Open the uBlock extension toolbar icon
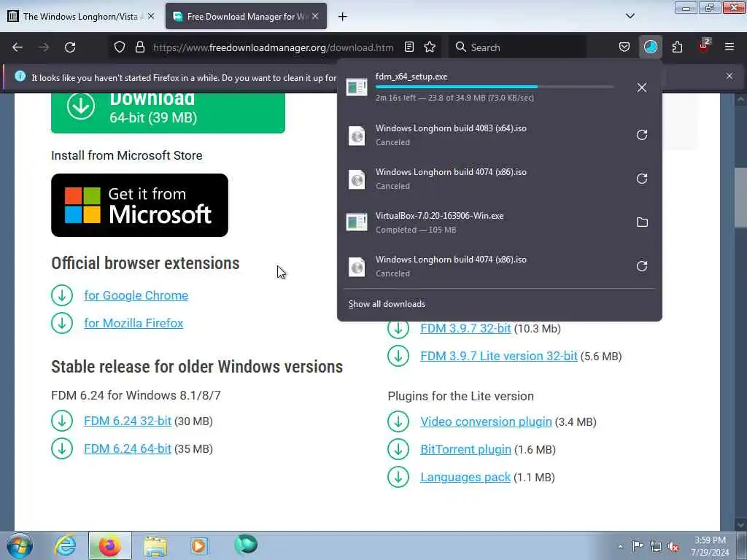Viewport: 747px width, 560px height. click(x=704, y=46)
